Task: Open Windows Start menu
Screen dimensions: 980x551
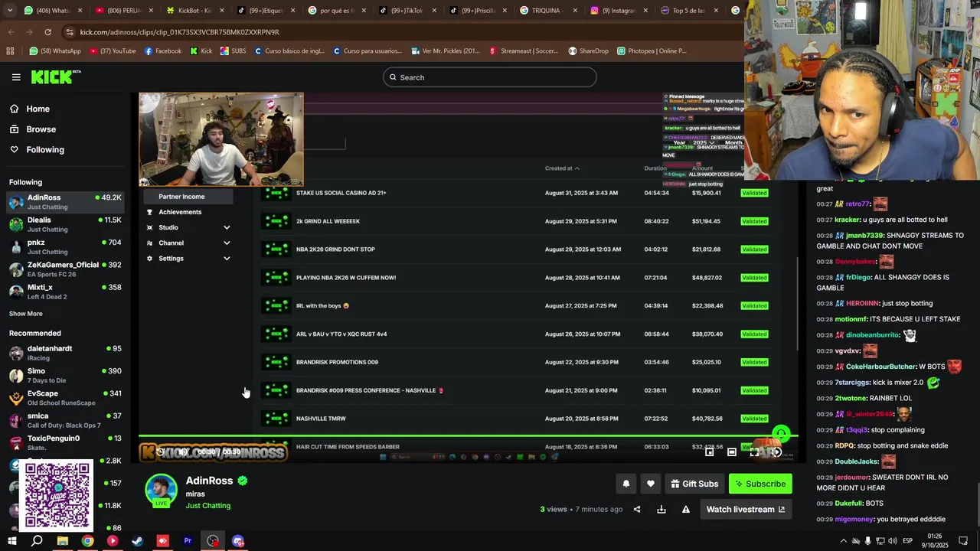Action: (x=11, y=541)
